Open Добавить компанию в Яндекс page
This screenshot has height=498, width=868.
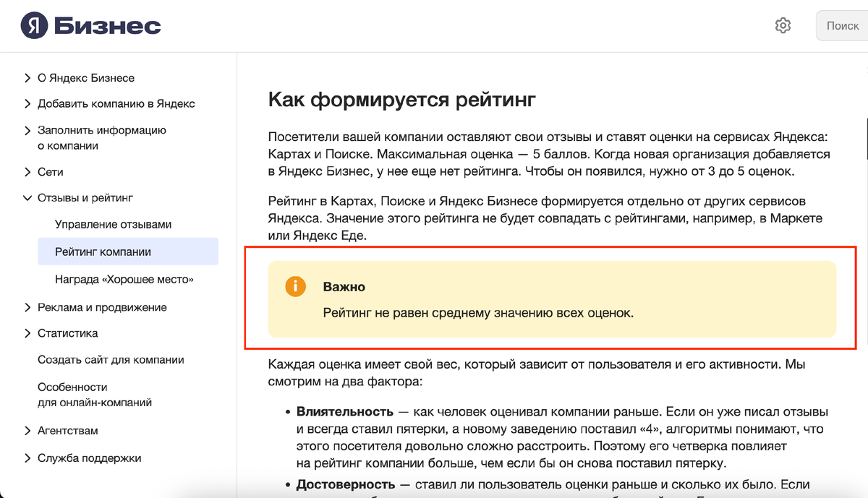pyautogui.click(x=116, y=103)
